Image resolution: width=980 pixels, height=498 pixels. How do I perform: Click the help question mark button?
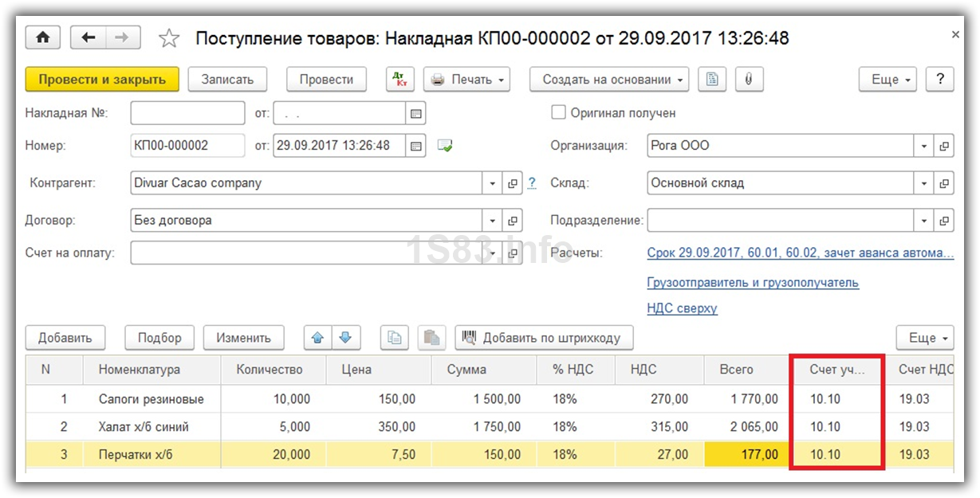[x=940, y=80]
